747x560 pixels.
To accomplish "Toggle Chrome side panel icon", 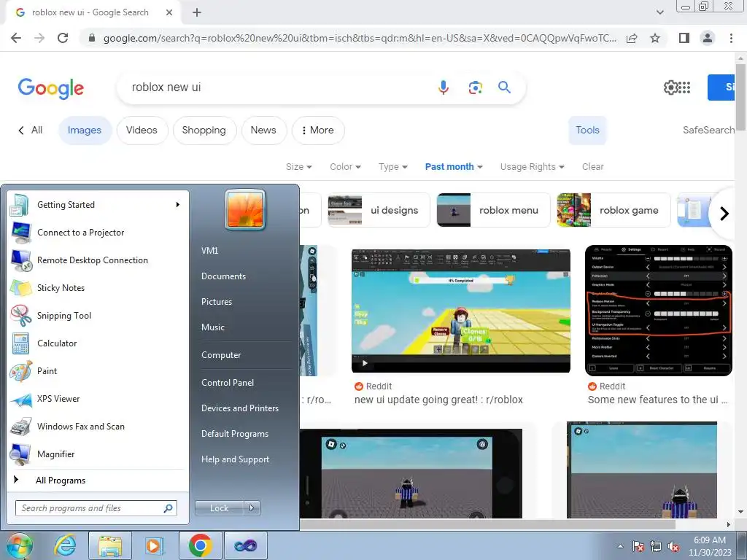I will coord(684,38).
